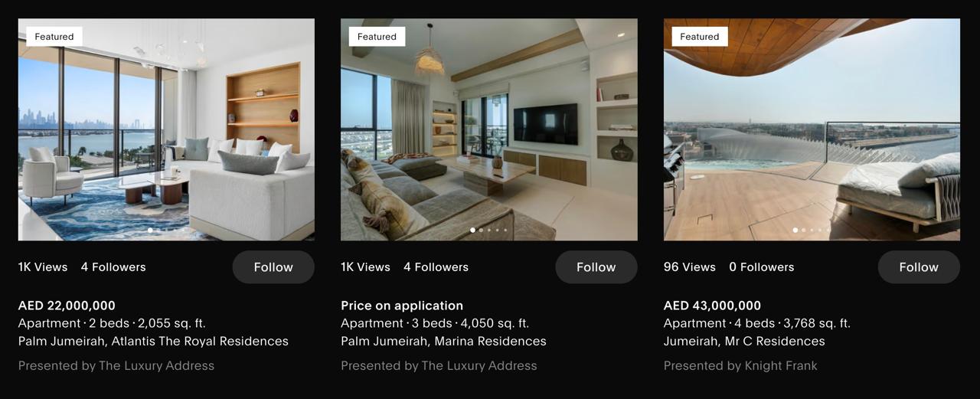Select second carousel dot on Marina Residences photo
This screenshot has height=399, width=980.
coord(481,230)
